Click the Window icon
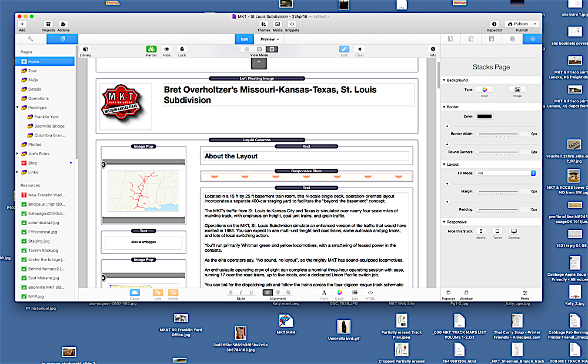588x364 pixels. click(x=466, y=293)
